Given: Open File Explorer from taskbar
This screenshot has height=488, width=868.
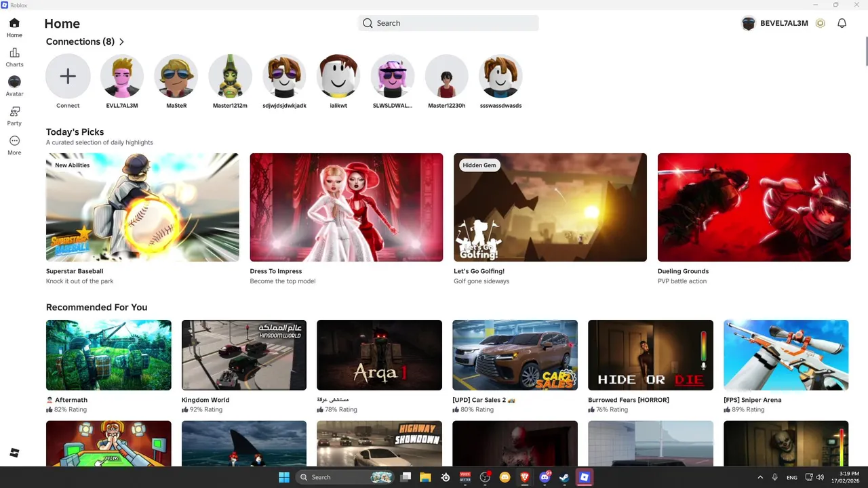Looking at the screenshot, I should click(425, 477).
